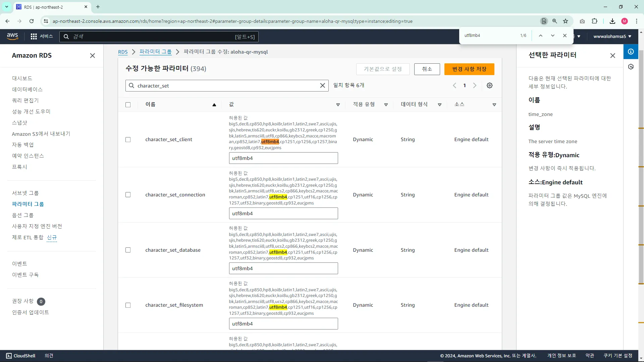Go to next find-in-page match
Image resolution: width=644 pixels, height=362 pixels.
(x=552, y=36)
